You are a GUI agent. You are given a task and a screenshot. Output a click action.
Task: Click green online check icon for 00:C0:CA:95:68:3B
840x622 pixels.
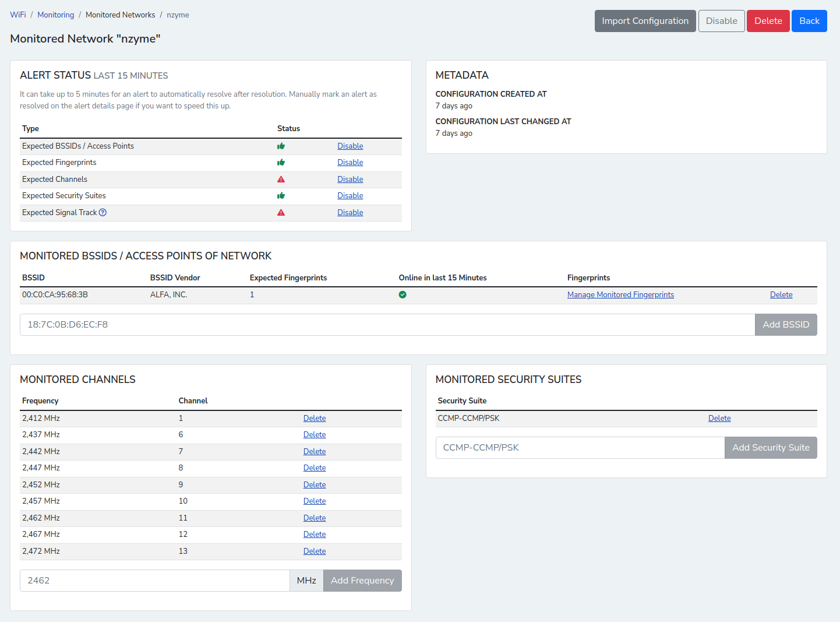coord(403,295)
